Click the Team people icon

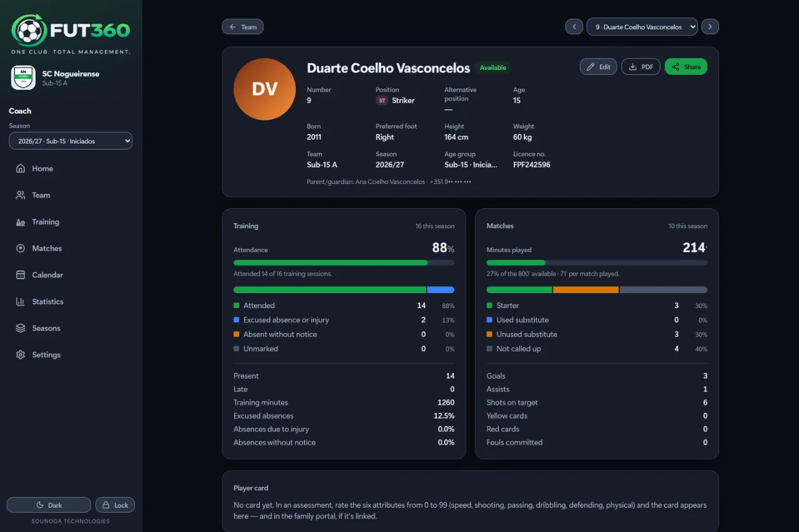(x=21, y=195)
